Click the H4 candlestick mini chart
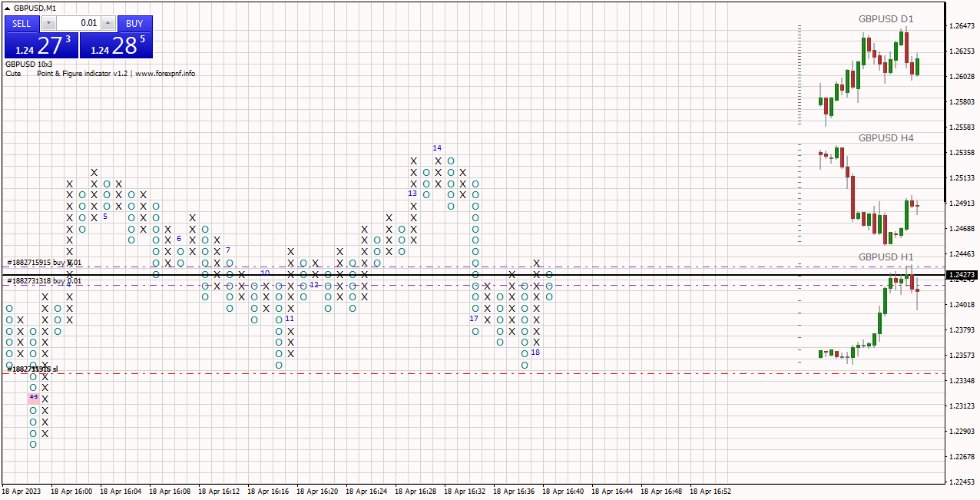The image size is (980, 500). point(869,195)
